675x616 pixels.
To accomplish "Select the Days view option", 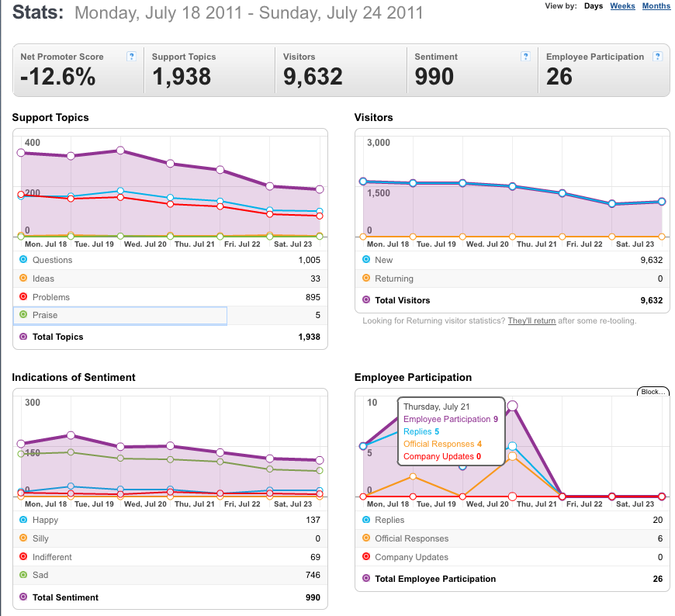I will [x=594, y=6].
